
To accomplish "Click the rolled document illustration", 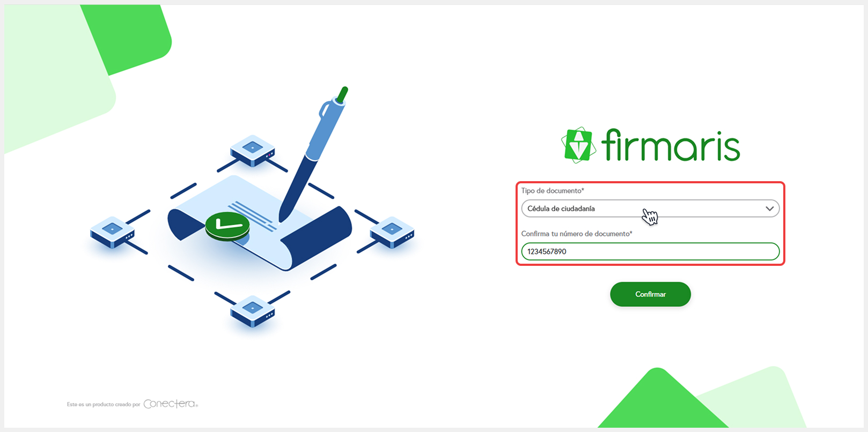I will click(x=260, y=222).
